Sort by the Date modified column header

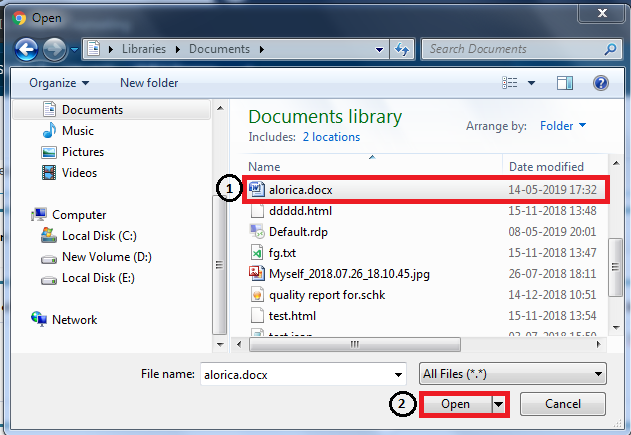546,167
